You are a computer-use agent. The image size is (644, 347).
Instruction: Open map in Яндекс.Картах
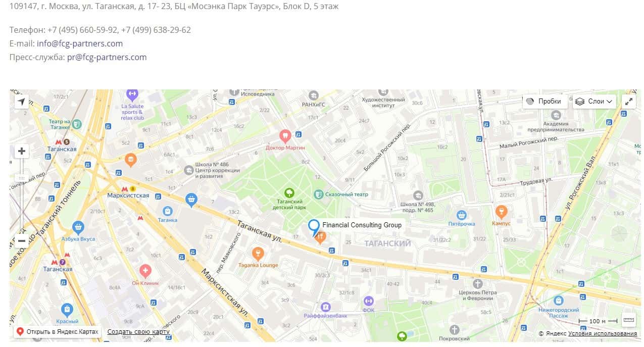tap(57, 332)
